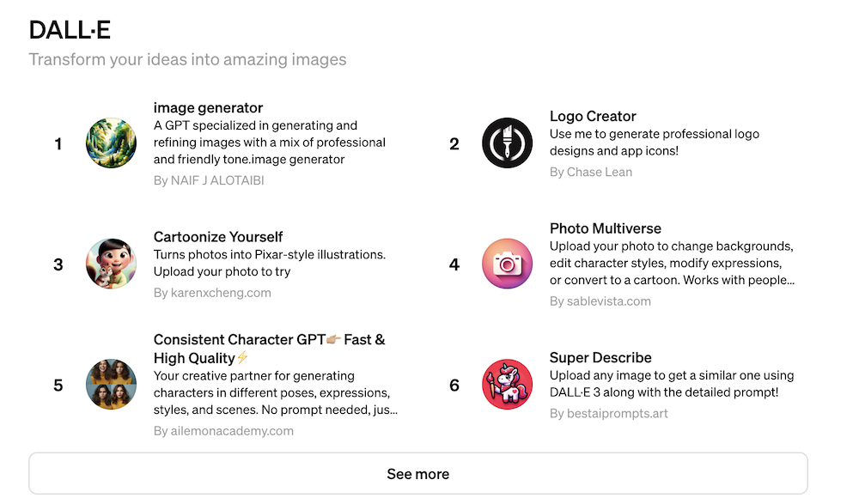Screen dimensions: 859x504
Task: Select the Cartoonize Yourself title
Action: click(218, 237)
